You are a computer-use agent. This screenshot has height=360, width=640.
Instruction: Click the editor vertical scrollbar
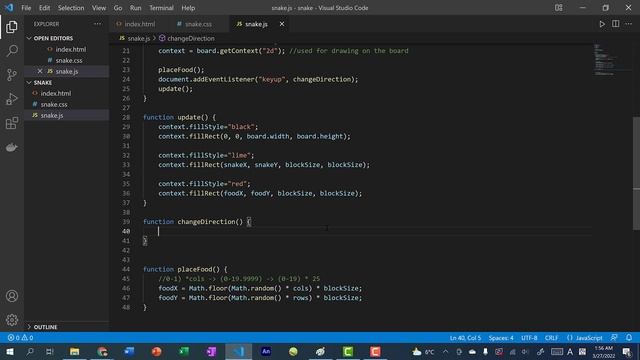coord(636,173)
